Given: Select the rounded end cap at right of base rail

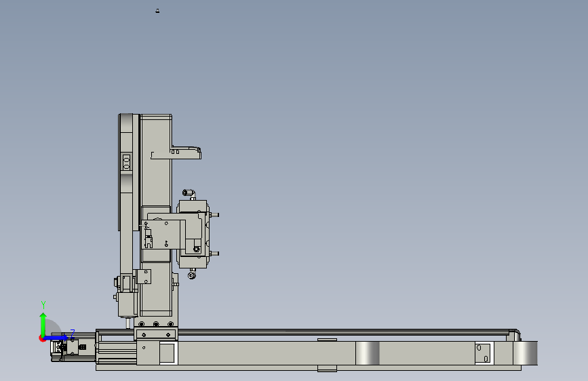Looking at the screenshot, I should pos(526,353).
